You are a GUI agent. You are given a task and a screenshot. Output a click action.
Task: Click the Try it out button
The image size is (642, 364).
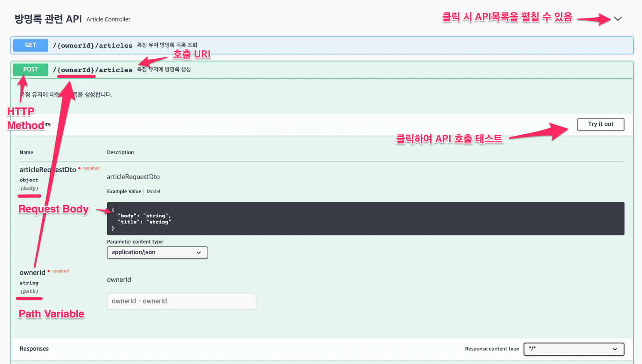coord(600,124)
